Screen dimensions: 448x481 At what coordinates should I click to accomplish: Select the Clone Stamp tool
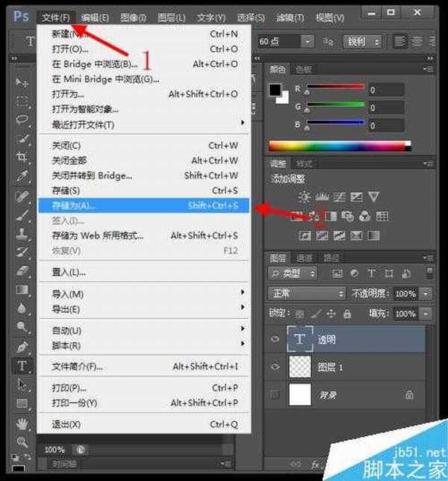point(22,234)
